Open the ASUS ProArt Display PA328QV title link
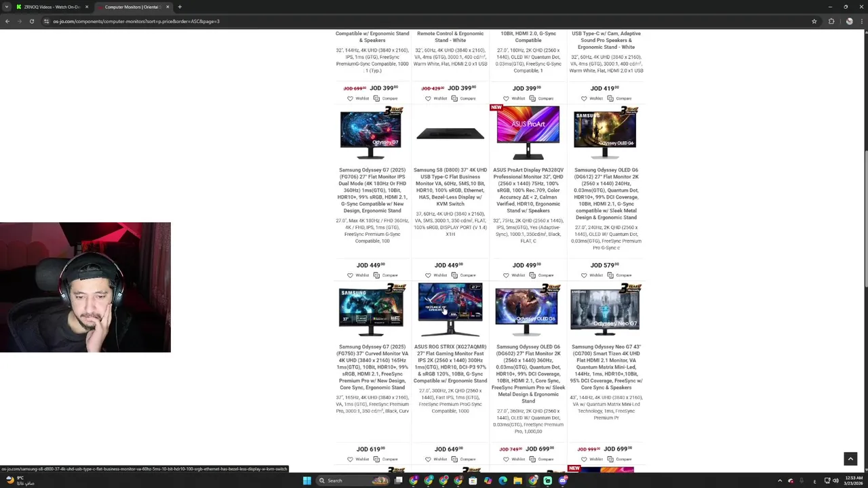This screenshot has width=868, height=488. click(528, 190)
